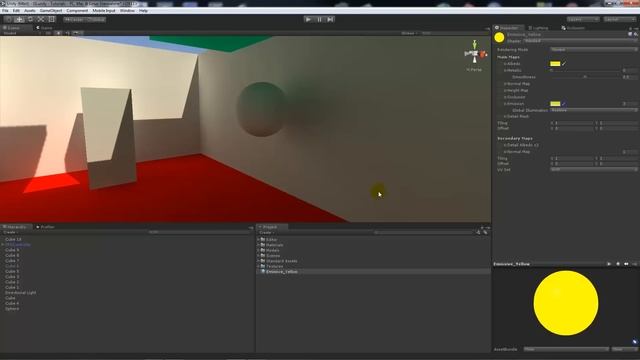Screen dimensions: 640x360
Task: Click the Emissive_Yellow preview sphere
Action: pyautogui.click(x=566, y=303)
